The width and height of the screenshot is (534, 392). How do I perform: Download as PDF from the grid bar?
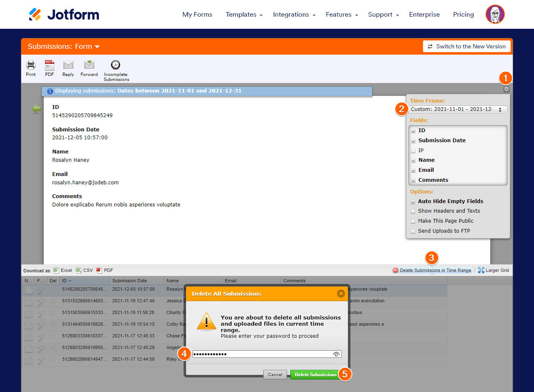[105, 270]
